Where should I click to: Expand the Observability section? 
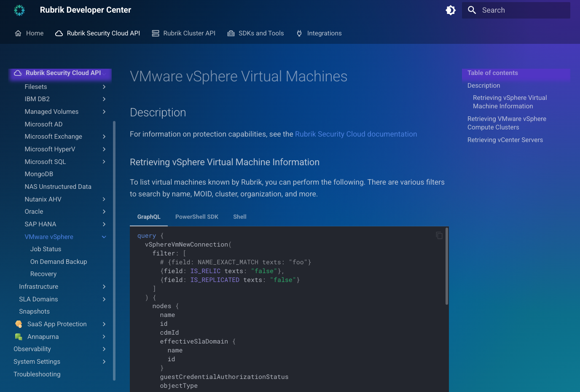(104, 349)
